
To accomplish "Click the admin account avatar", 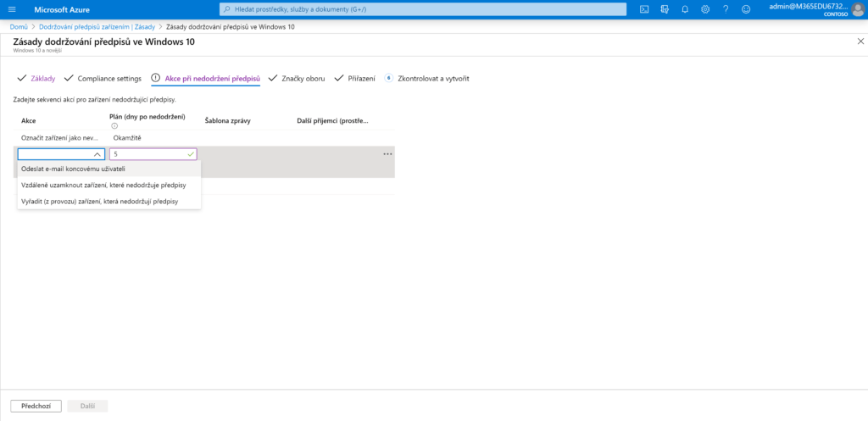I will pos(858,9).
